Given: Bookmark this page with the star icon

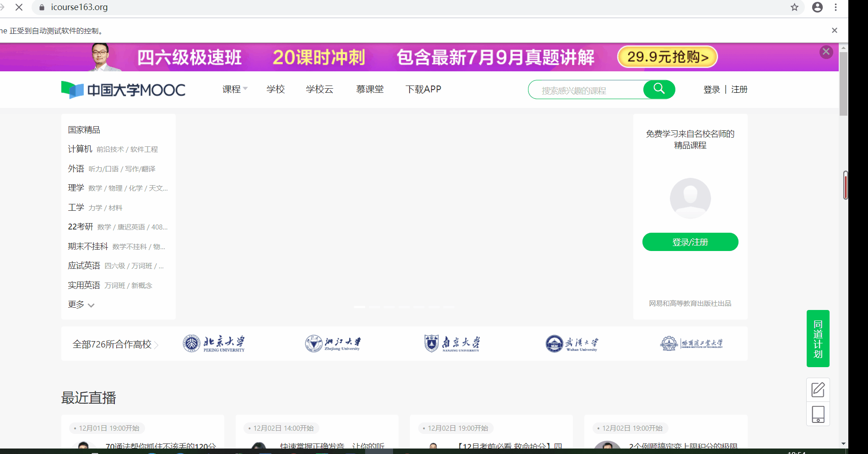Looking at the screenshot, I should tap(794, 7).
